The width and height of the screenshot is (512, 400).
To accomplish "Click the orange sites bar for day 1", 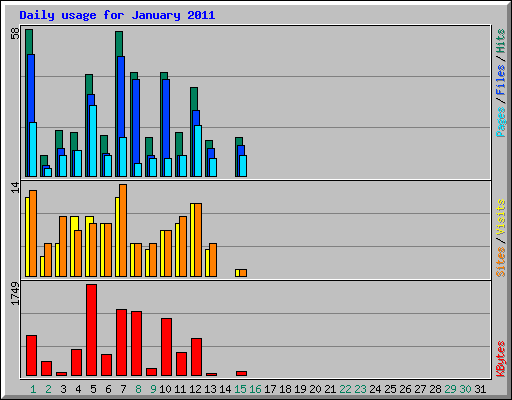I will pos(33,233).
